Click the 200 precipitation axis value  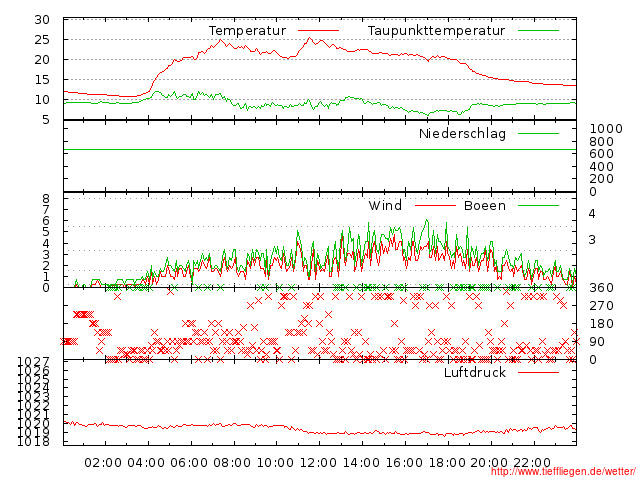coord(601,179)
